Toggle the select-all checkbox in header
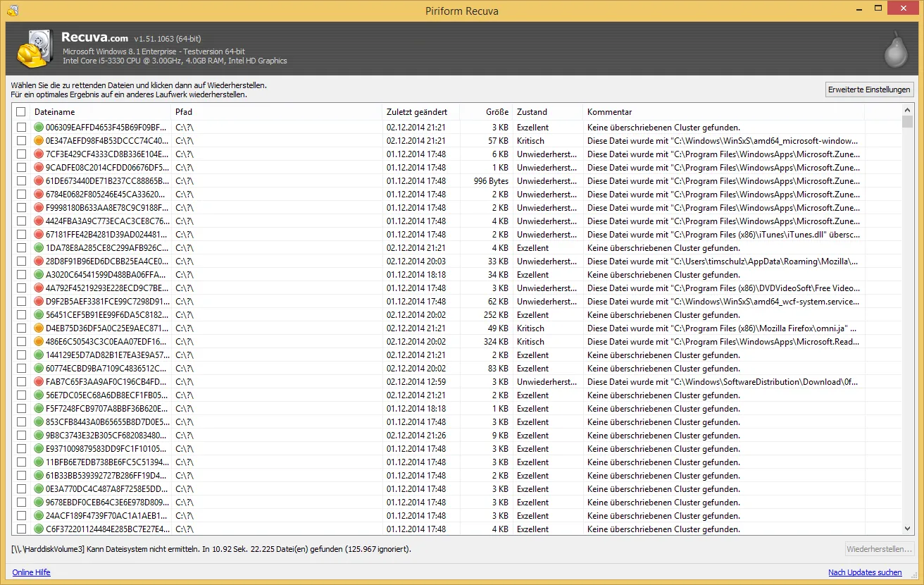This screenshot has height=585, width=924. click(x=21, y=112)
